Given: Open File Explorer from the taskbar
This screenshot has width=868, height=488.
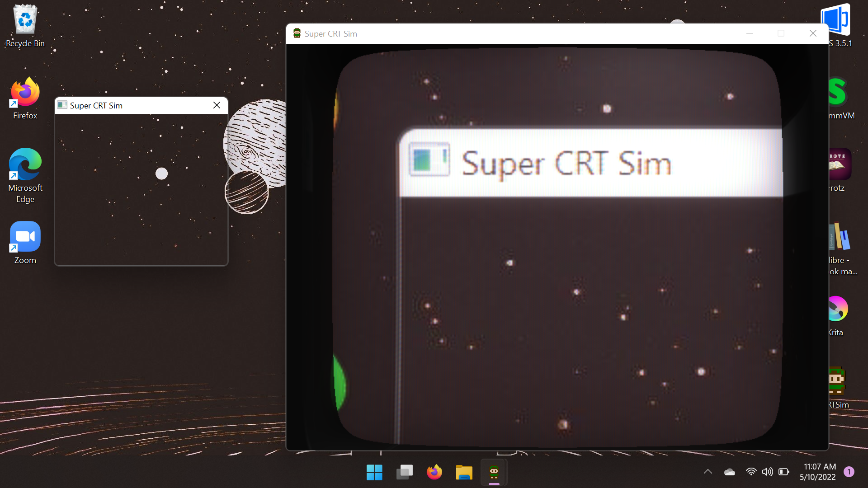Looking at the screenshot, I should tap(464, 472).
